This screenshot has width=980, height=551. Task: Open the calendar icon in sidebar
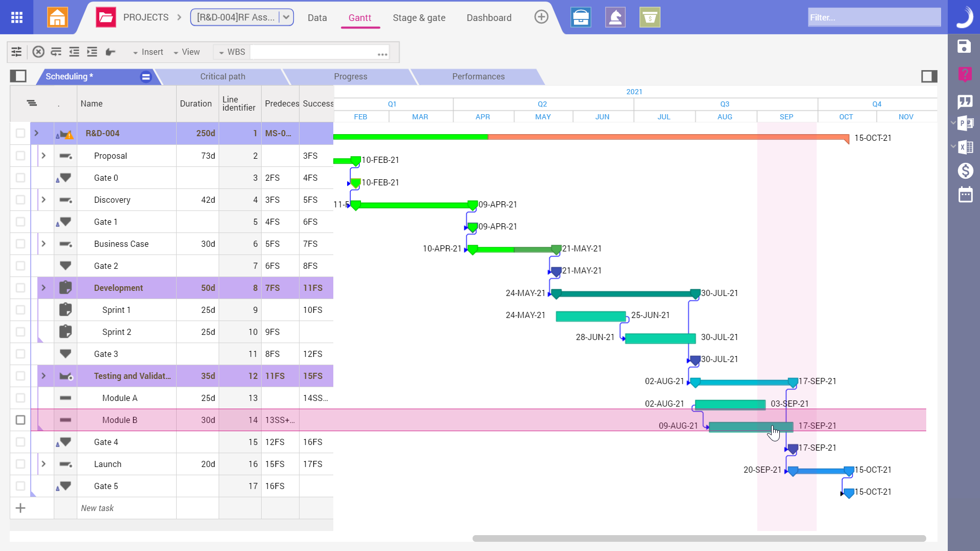965,195
